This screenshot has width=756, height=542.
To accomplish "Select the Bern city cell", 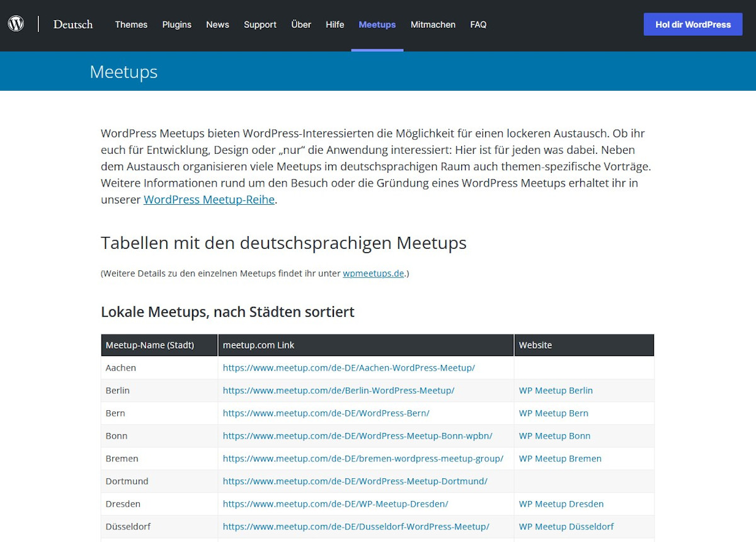I will pos(159,413).
